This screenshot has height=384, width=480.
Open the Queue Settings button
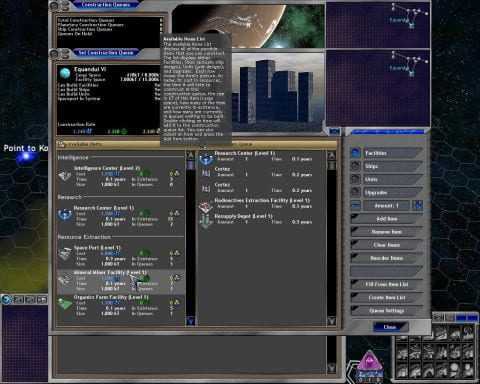coord(387,310)
